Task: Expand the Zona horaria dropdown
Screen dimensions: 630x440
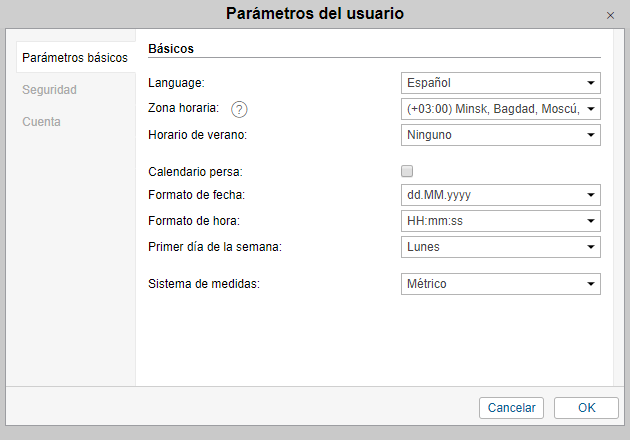Action: pyautogui.click(x=501, y=109)
